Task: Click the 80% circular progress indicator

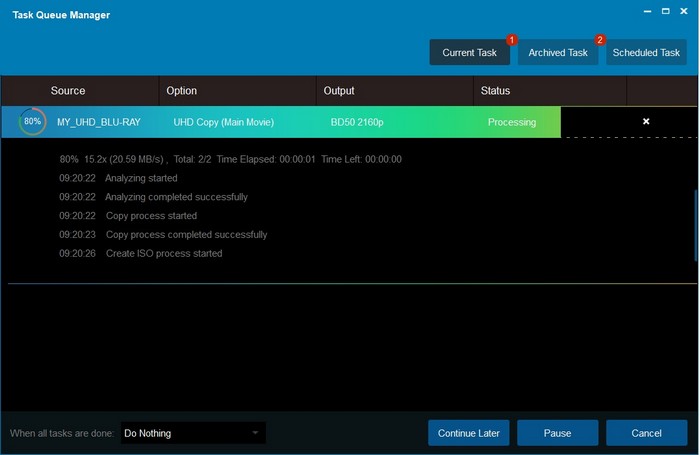Action: coord(32,121)
